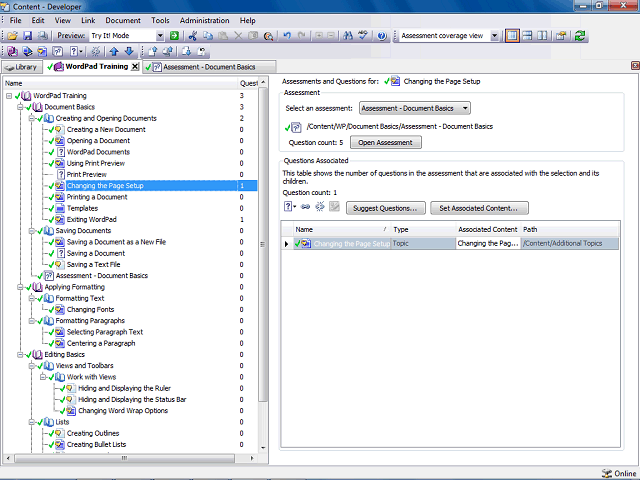
Task: Click the purple New Module book icon
Action: click(x=12, y=51)
